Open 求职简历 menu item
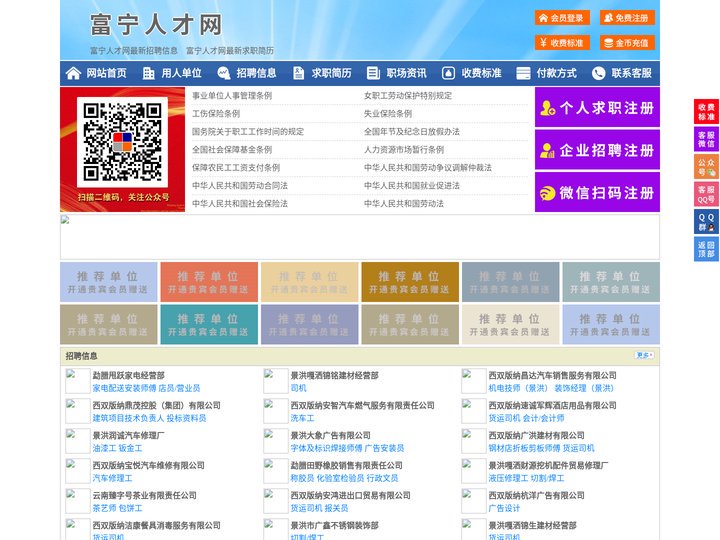720x540 pixels. pos(332,73)
